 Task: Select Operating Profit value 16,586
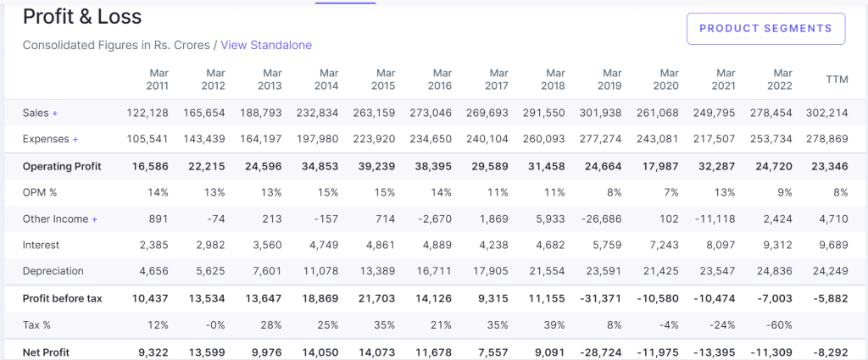tap(151, 167)
